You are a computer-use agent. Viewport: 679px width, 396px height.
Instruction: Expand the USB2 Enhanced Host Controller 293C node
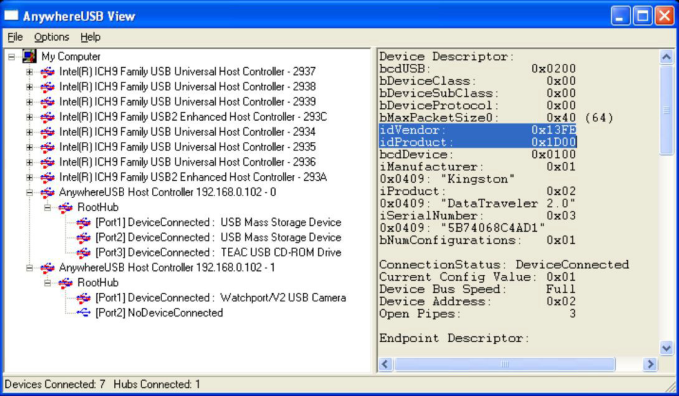[x=29, y=117]
